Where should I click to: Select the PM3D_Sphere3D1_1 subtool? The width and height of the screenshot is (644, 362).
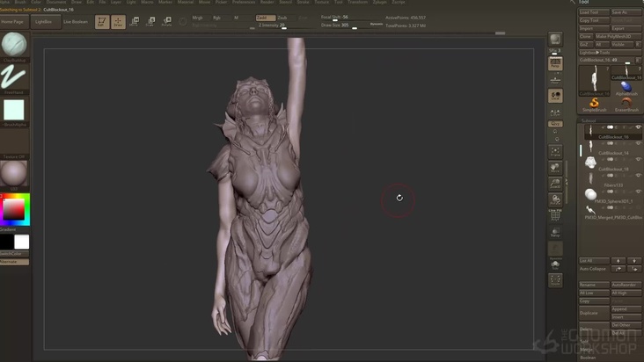(613, 196)
